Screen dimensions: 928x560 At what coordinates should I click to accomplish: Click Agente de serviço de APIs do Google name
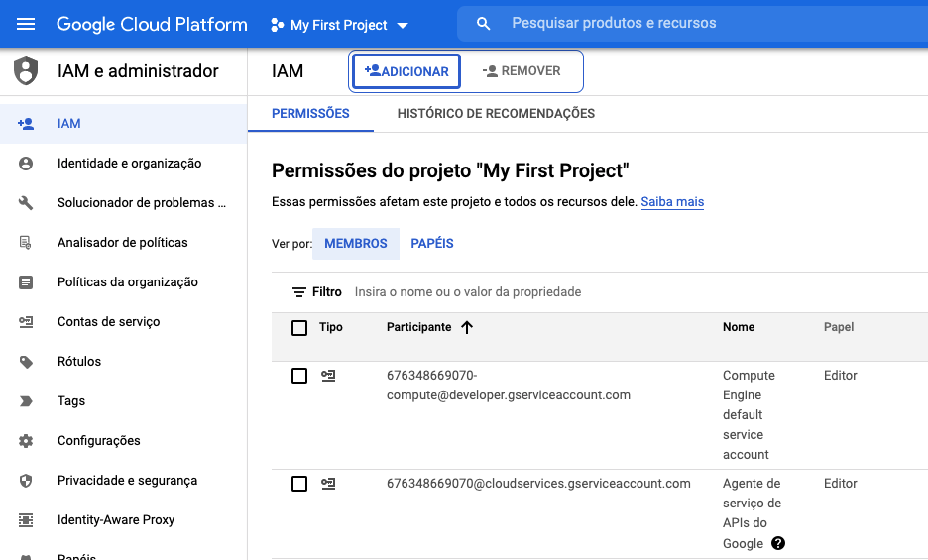click(752, 513)
